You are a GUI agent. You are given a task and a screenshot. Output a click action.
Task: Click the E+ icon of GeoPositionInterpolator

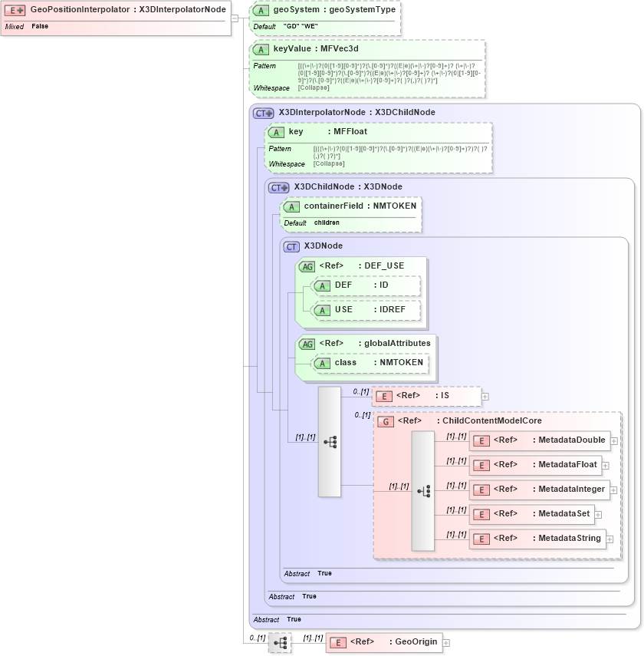point(15,11)
